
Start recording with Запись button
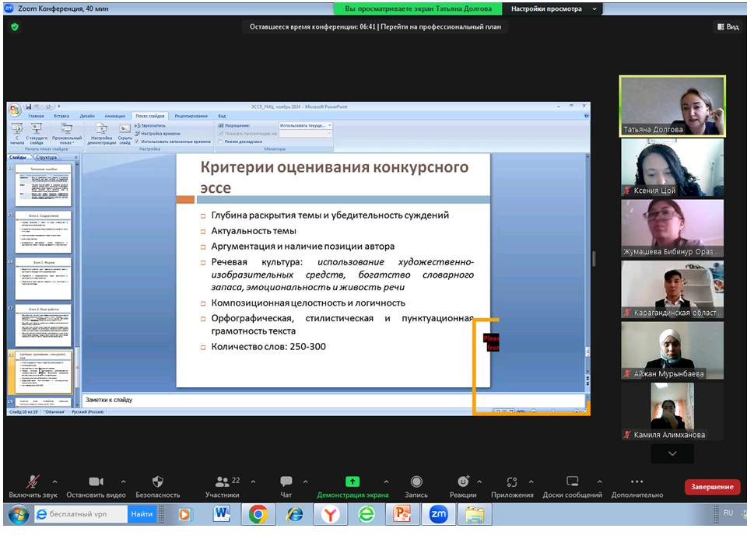tap(416, 482)
